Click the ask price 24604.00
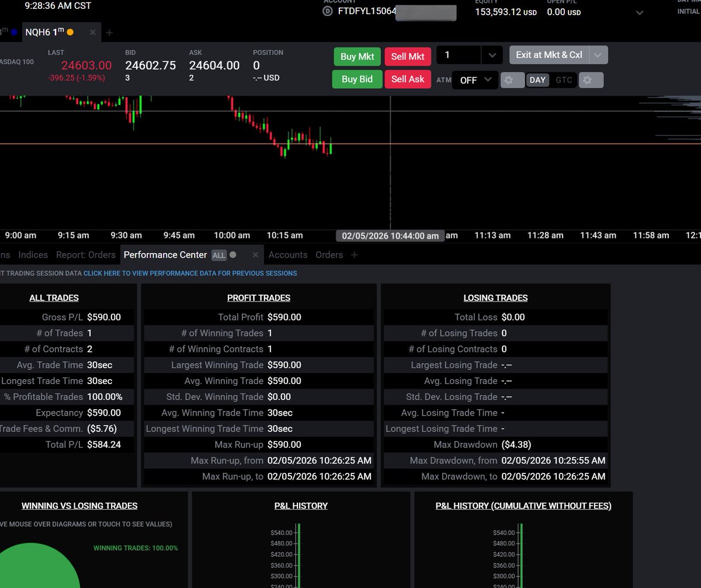This screenshot has width=701, height=588. click(214, 65)
